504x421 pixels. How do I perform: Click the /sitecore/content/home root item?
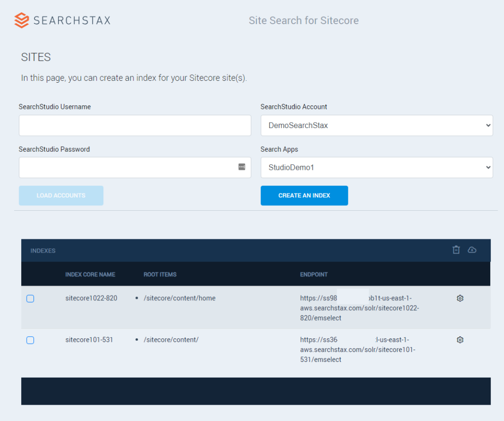(179, 298)
